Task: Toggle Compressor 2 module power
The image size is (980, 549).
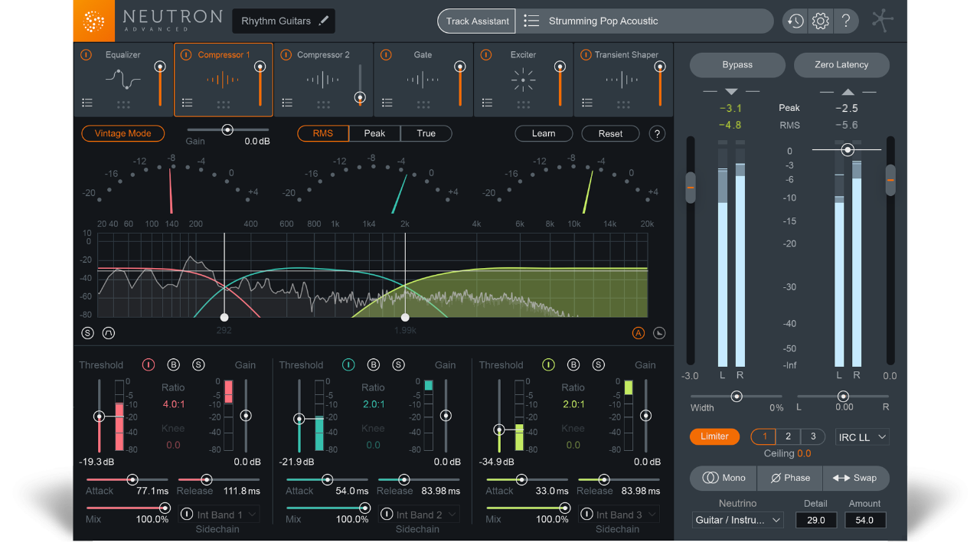Action: (286, 55)
